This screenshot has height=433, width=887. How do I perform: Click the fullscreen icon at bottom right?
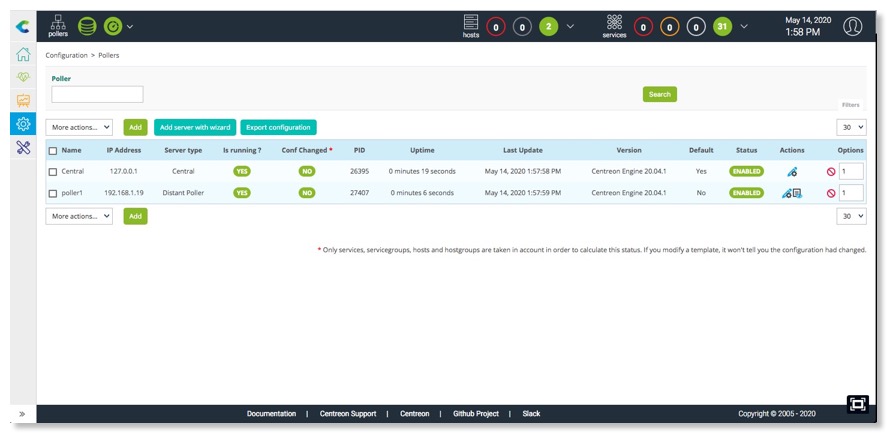[857, 404]
